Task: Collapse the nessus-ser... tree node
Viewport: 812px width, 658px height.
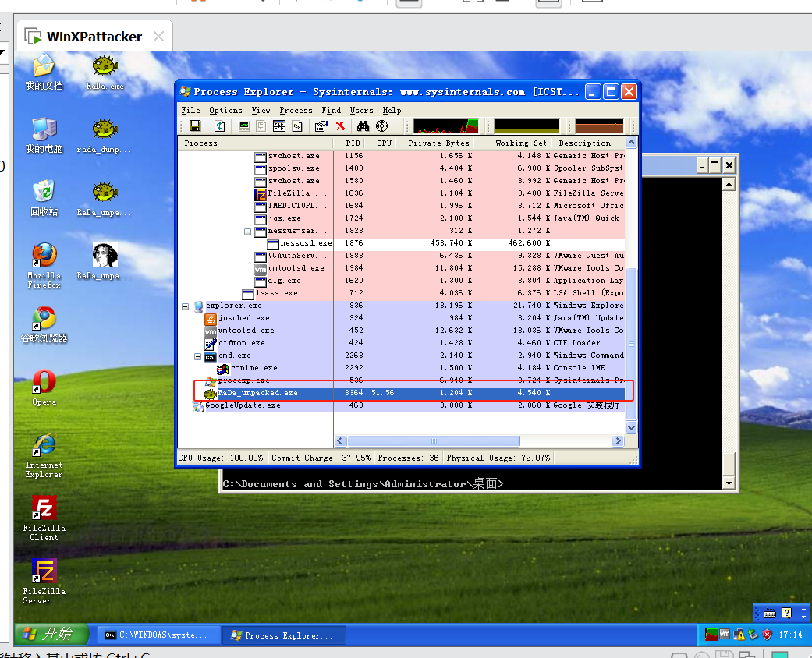Action: (x=247, y=232)
